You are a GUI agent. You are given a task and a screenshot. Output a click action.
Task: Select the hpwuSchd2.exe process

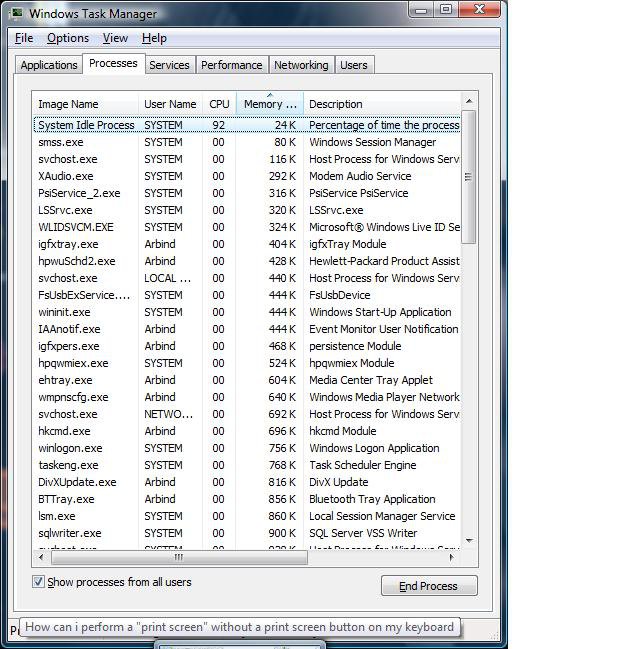pyautogui.click(x=247, y=261)
